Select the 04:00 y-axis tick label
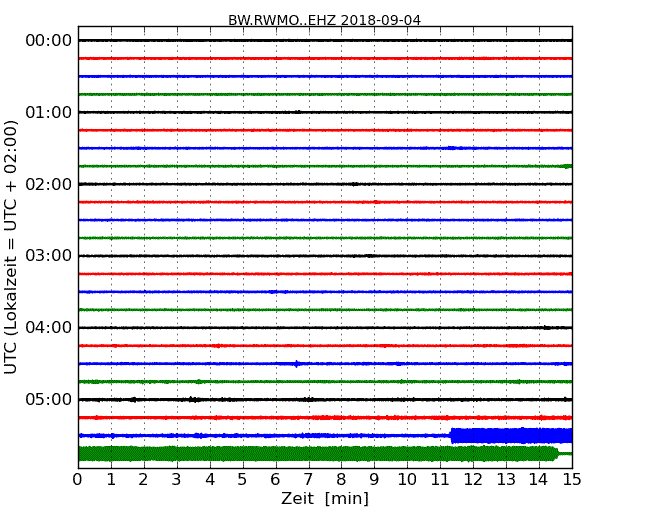 point(49,328)
